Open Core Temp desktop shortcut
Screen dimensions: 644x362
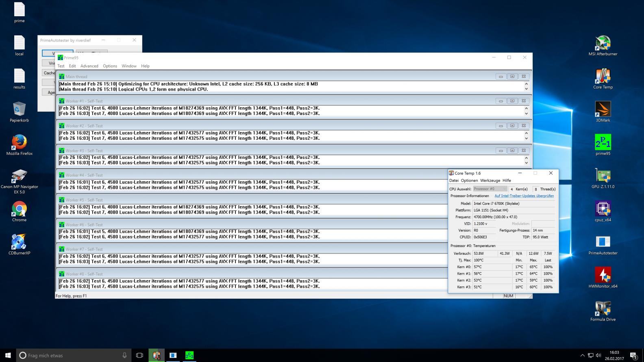(x=603, y=79)
